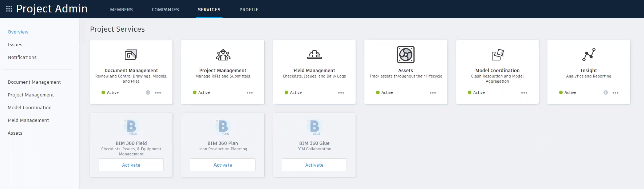The image size is (644, 189).
Task: Click the BIM 360 Glue logo
Action: 314,127
